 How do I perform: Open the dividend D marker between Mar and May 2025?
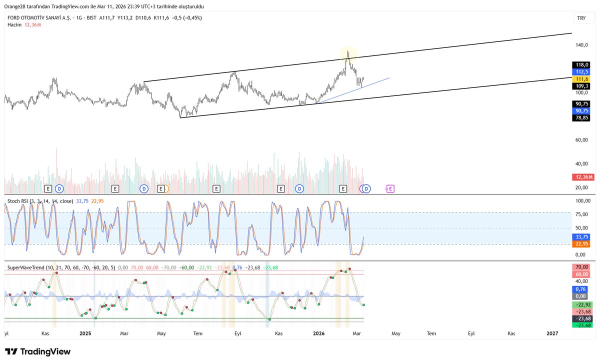(144, 188)
